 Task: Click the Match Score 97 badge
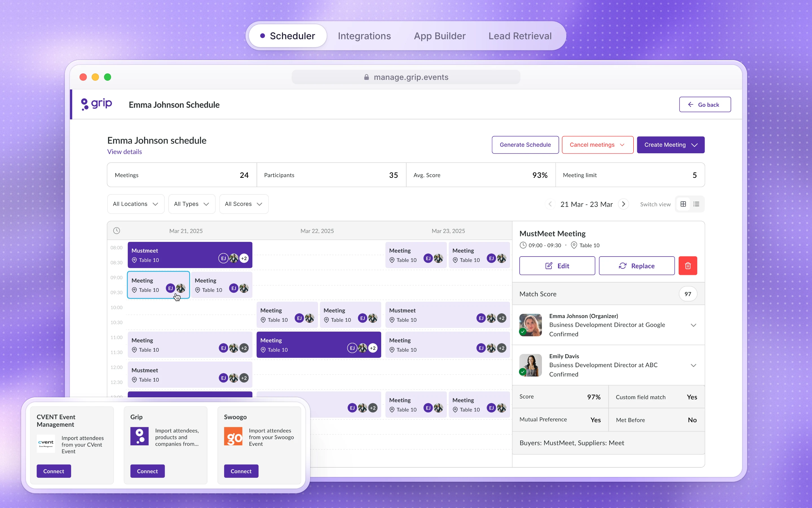point(688,294)
